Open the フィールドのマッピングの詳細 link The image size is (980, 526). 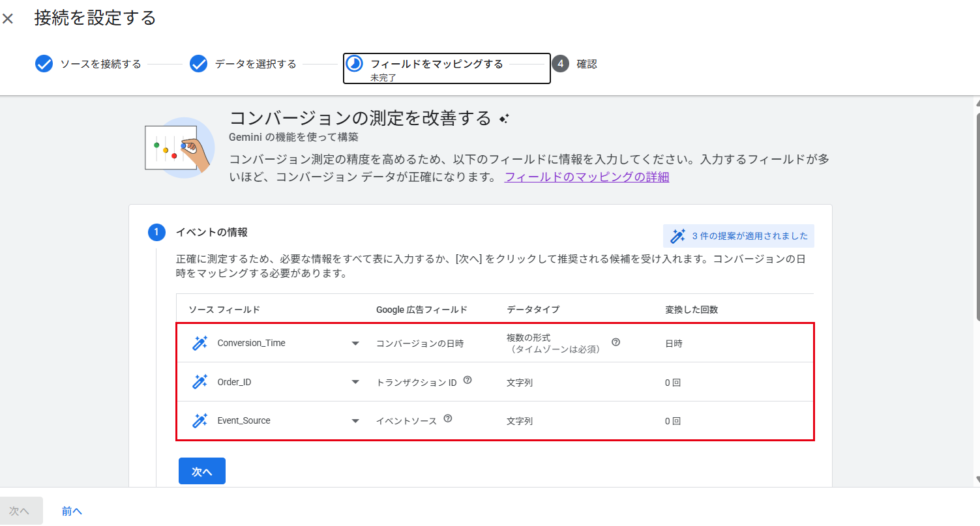click(587, 177)
